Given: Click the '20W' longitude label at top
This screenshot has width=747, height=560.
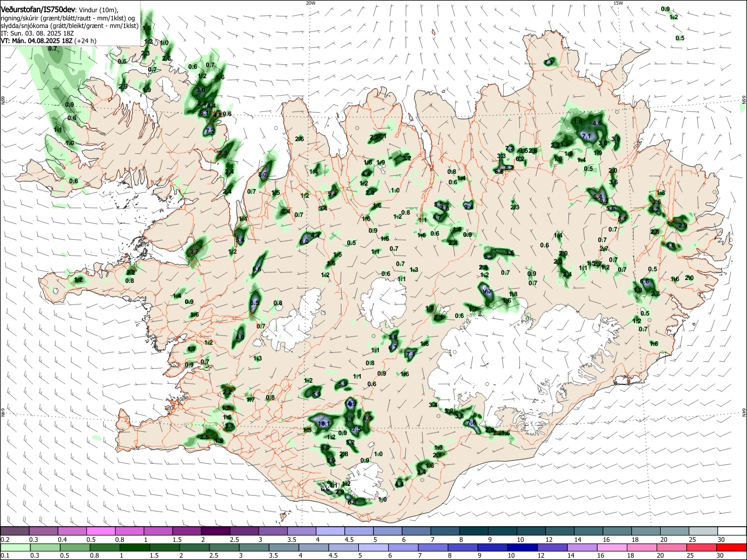Looking at the screenshot, I should [x=310, y=3].
